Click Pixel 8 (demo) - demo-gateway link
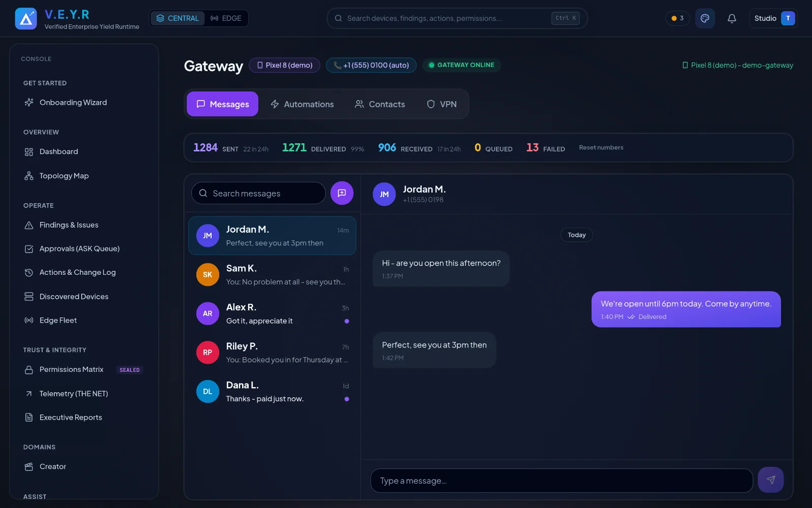Screen dimensions: 812x508 point(738,65)
